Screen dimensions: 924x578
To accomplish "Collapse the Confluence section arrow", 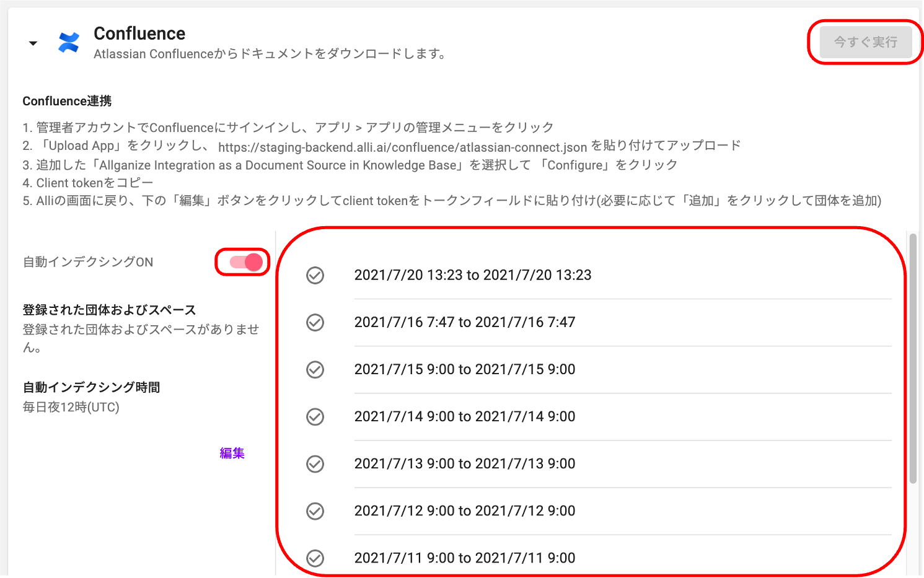I will [x=33, y=43].
